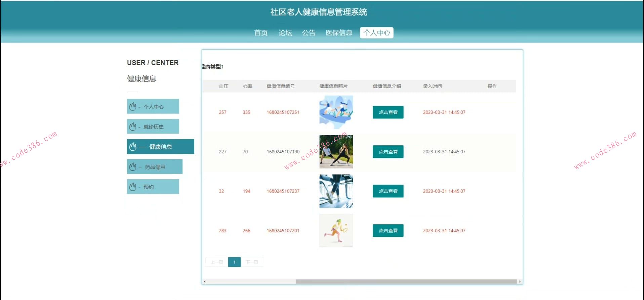
Task: Click record number 1680245107237
Action: [283, 191]
